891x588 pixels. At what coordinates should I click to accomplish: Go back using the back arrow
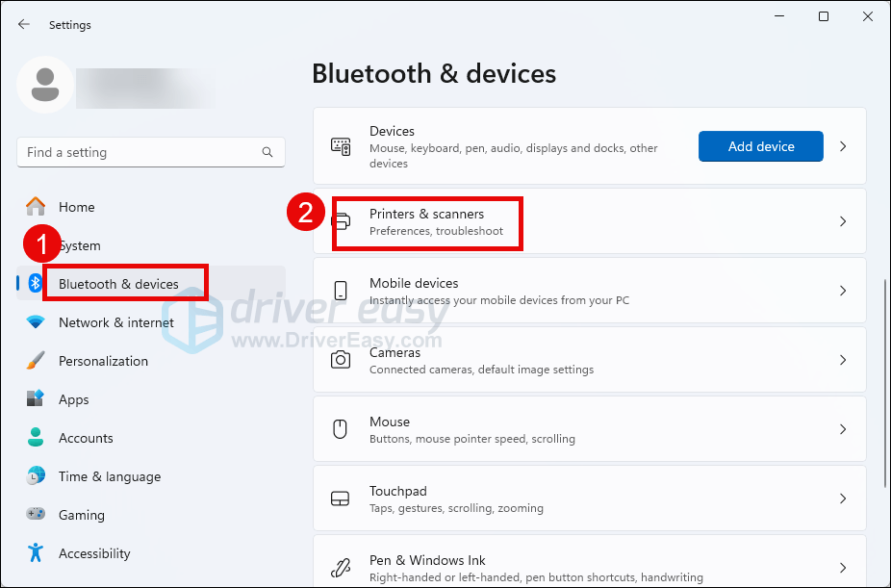point(24,25)
